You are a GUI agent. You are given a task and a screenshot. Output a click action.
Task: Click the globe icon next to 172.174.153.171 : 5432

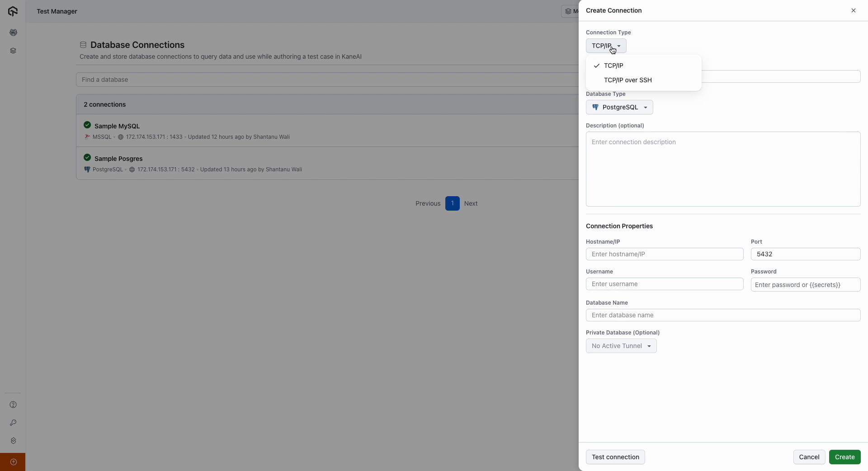(132, 170)
